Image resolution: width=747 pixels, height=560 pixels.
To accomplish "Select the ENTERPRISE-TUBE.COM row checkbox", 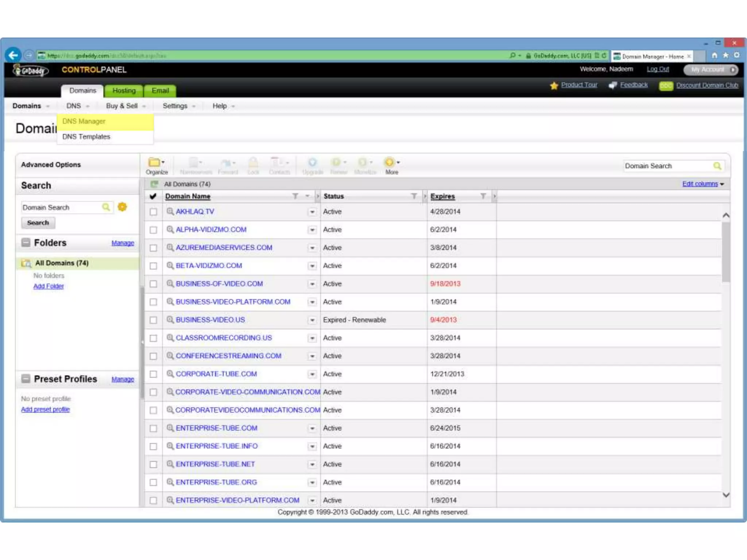I will tap(154, 428).
